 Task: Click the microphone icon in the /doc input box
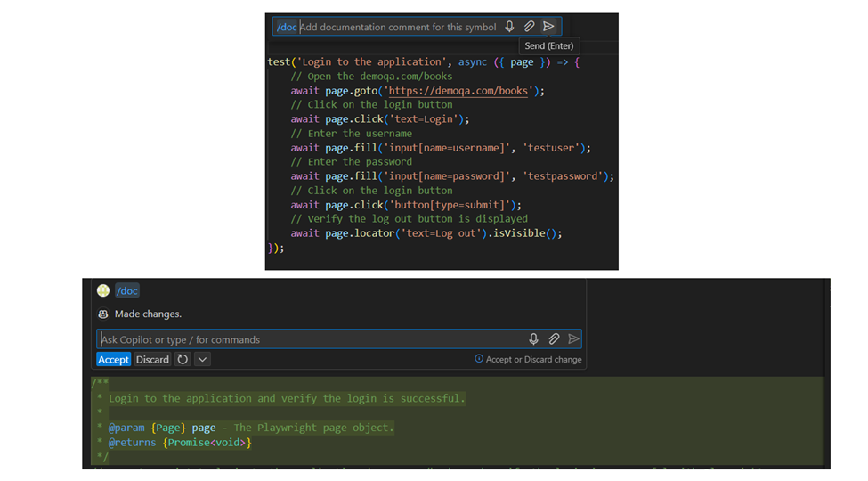[509, 27]
